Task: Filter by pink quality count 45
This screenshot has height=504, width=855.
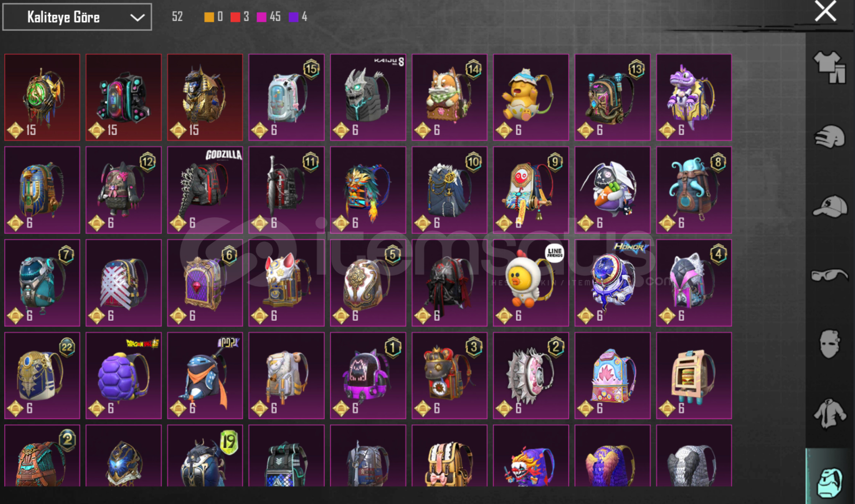Action: (269, 17)
